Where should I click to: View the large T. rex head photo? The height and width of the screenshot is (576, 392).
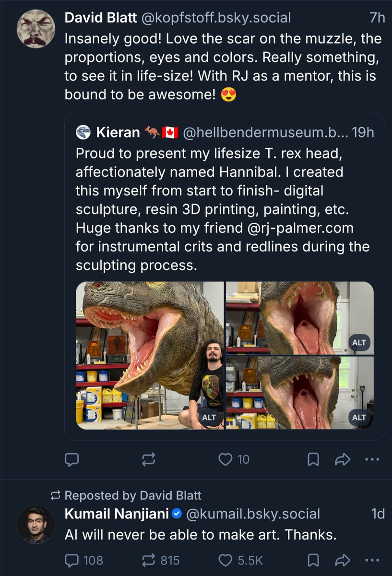(150, 355)
